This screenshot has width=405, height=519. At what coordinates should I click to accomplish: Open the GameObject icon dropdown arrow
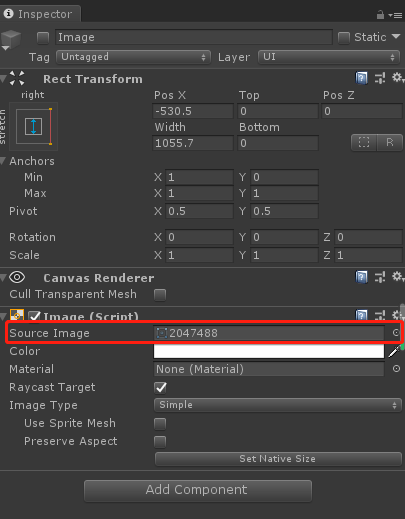[6, 49]
